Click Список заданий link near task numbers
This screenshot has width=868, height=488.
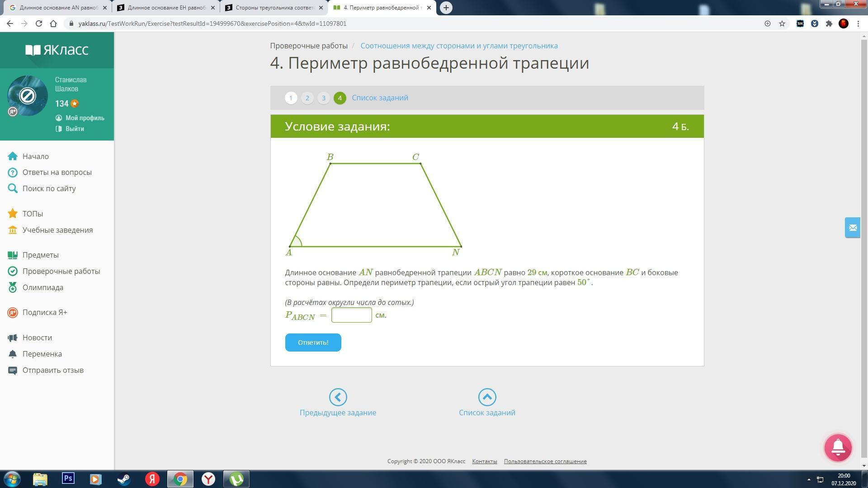[380, 98]
